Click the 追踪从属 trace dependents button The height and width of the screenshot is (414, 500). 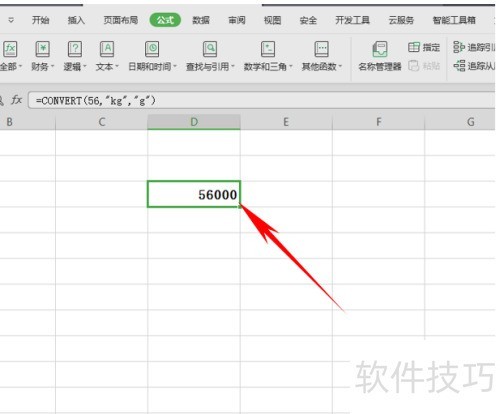tap(474, 66)
